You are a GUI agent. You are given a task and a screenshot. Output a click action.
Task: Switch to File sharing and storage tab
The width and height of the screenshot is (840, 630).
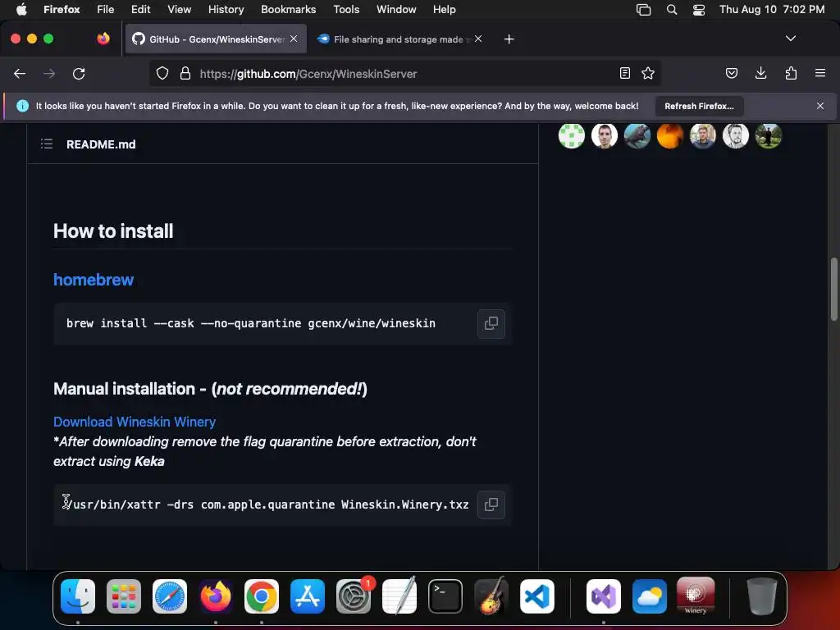click(x=399, y=39)
